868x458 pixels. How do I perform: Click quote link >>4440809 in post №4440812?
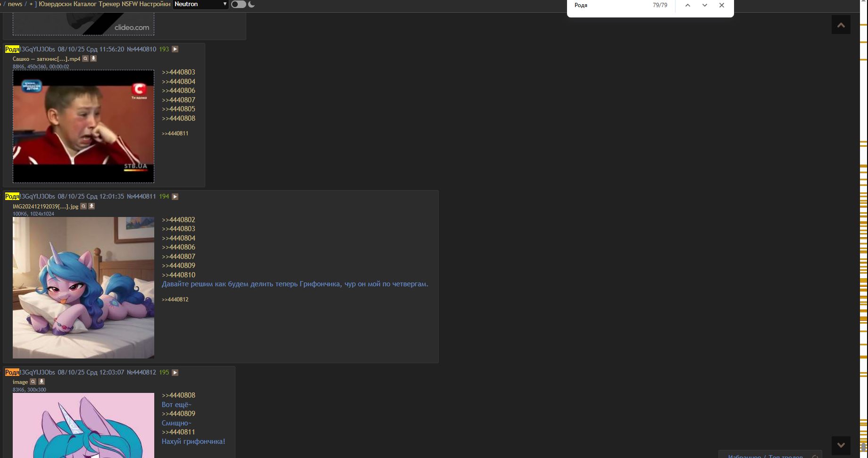point(178,414)
